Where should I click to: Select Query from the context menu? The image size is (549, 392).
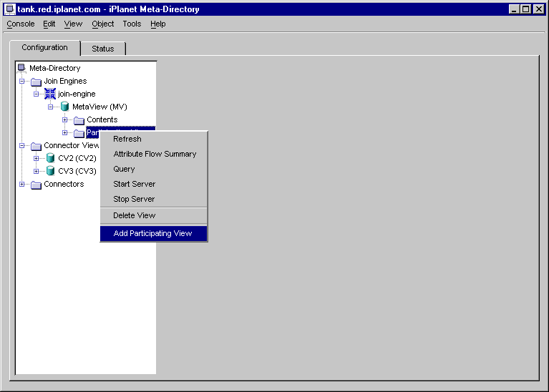pyautogui.click(x=154, y=169)
